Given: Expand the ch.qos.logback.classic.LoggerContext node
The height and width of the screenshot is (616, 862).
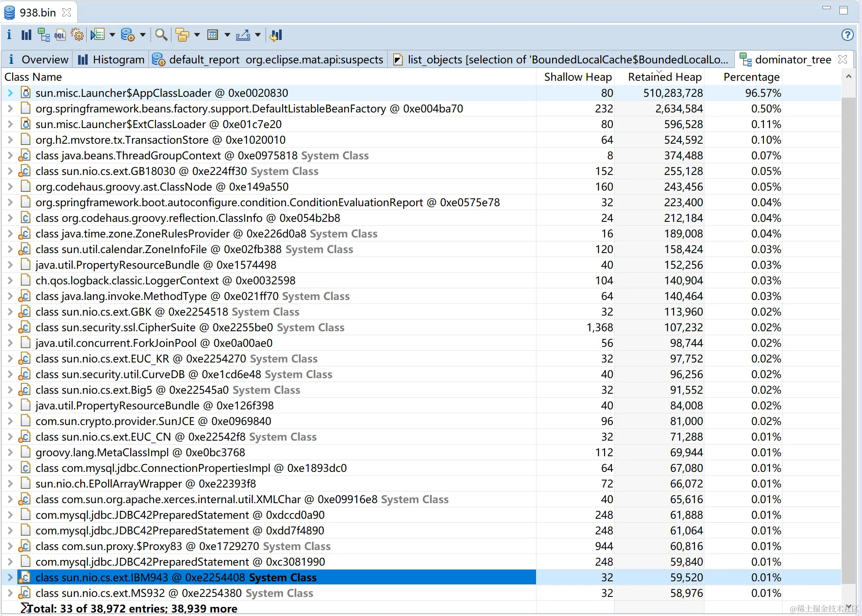Looking at the screenshot, I should point(10,280).
